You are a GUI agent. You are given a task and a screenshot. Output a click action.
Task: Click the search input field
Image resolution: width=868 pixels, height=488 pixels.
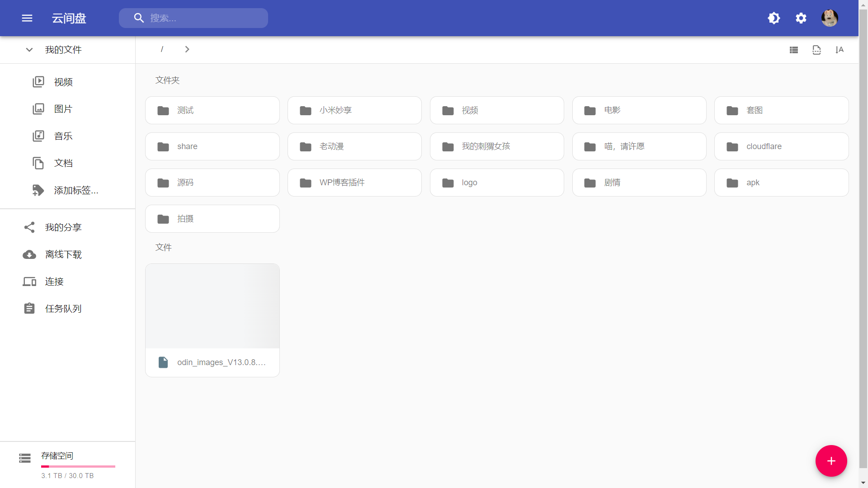pyautogui.click(x=203, y=18)
